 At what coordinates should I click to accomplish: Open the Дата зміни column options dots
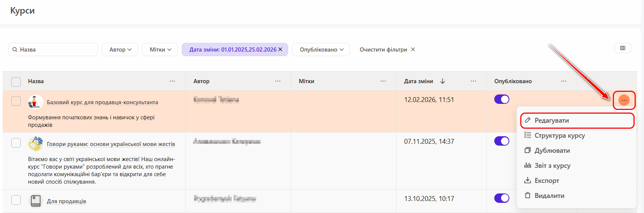click(x=473, y=81)
